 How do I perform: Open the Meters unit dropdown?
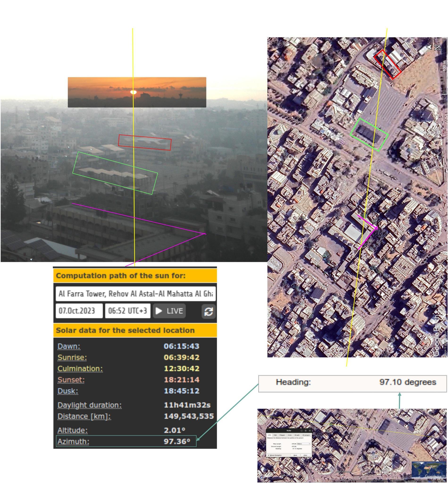304,444
